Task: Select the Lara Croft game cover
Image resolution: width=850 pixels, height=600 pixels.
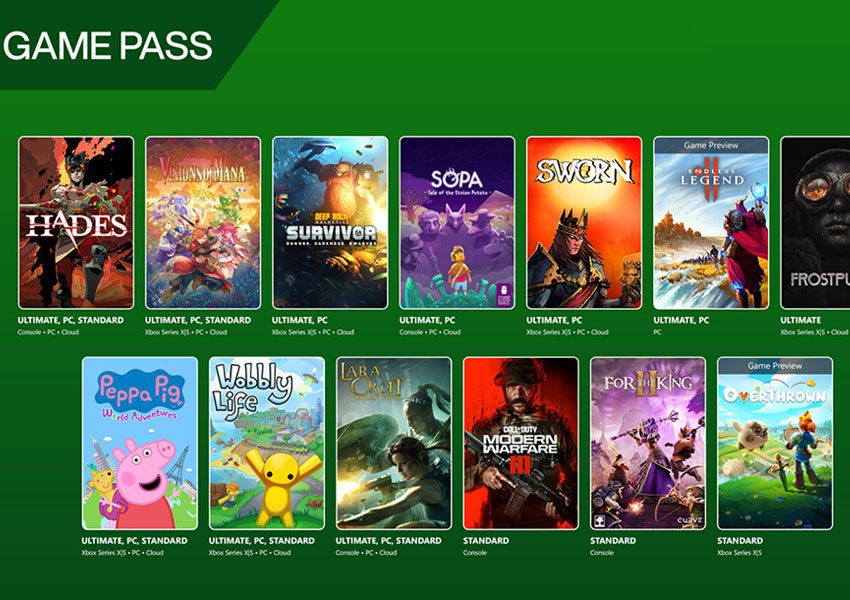Action: point(394,443)
